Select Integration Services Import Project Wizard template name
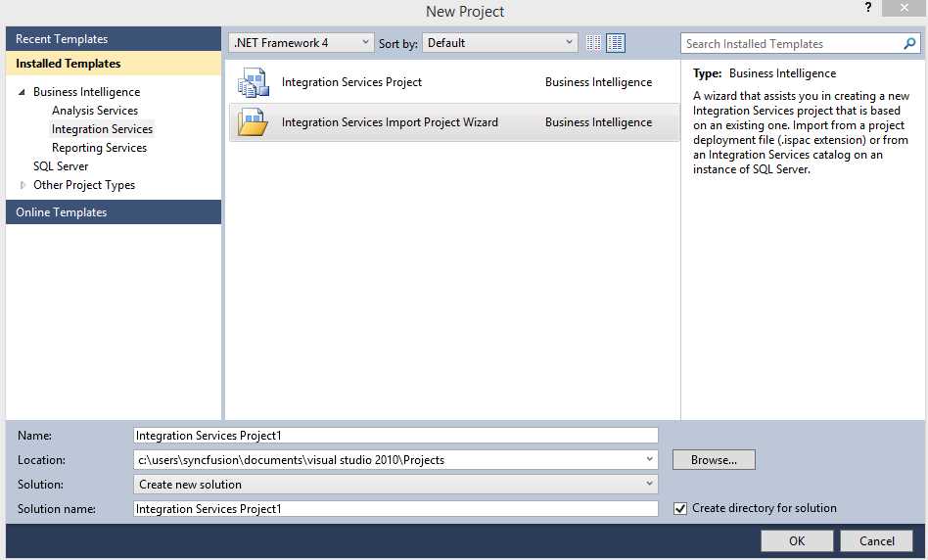Image resolution: width=928 pixels, height=560 pixels. pos(390,122)
